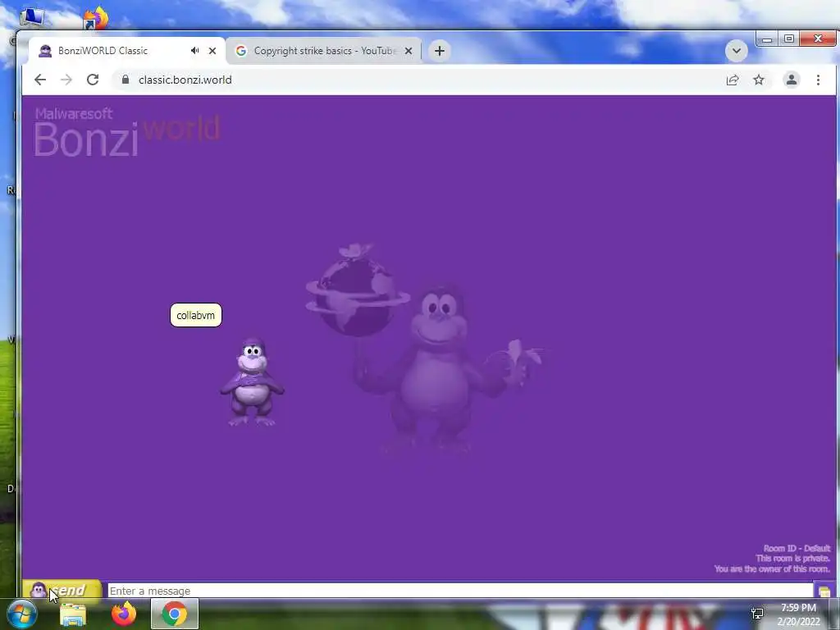Click the lock icon beside the URL
The width and height of the screenshot is (840, 630).
pyautogui.click(x=126, y=80)
